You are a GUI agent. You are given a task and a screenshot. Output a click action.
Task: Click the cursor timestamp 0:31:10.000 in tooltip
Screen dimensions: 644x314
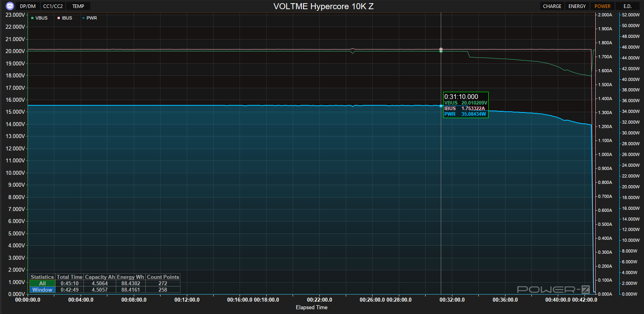(461, 97)
